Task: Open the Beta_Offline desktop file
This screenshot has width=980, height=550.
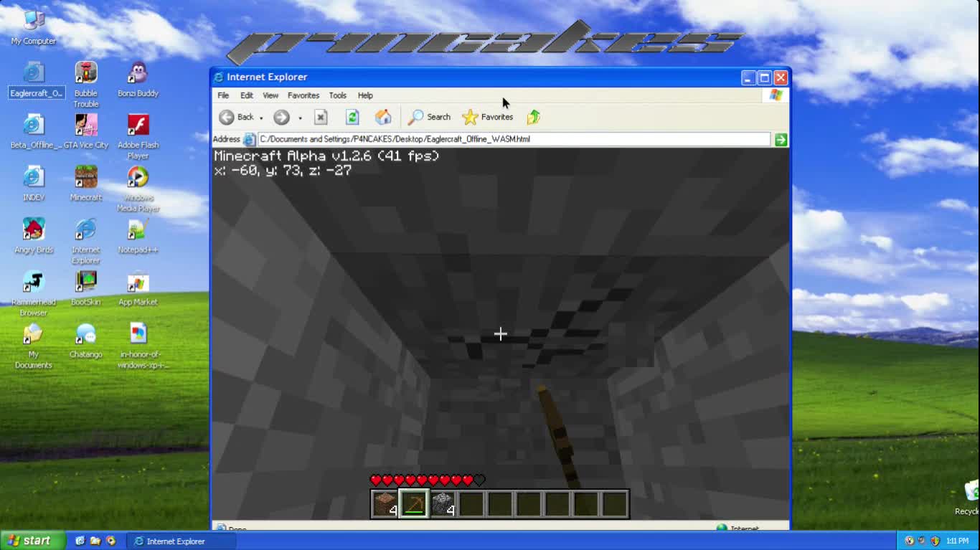Action: [34, 131]
